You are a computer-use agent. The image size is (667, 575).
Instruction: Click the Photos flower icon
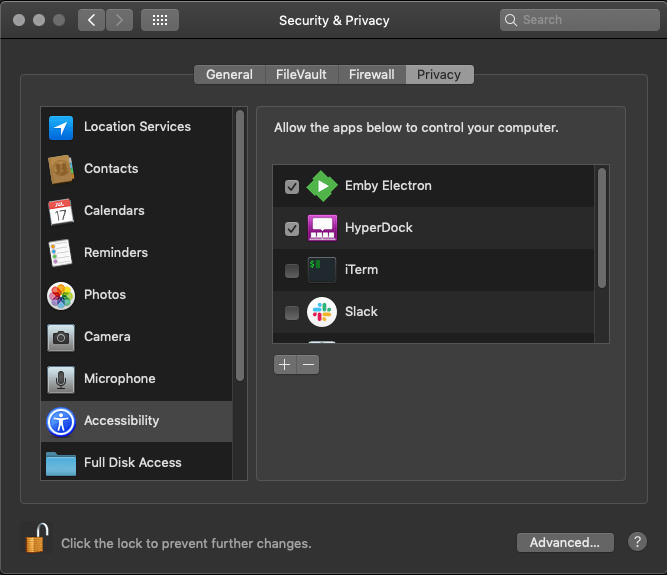(x=61, y=296)
